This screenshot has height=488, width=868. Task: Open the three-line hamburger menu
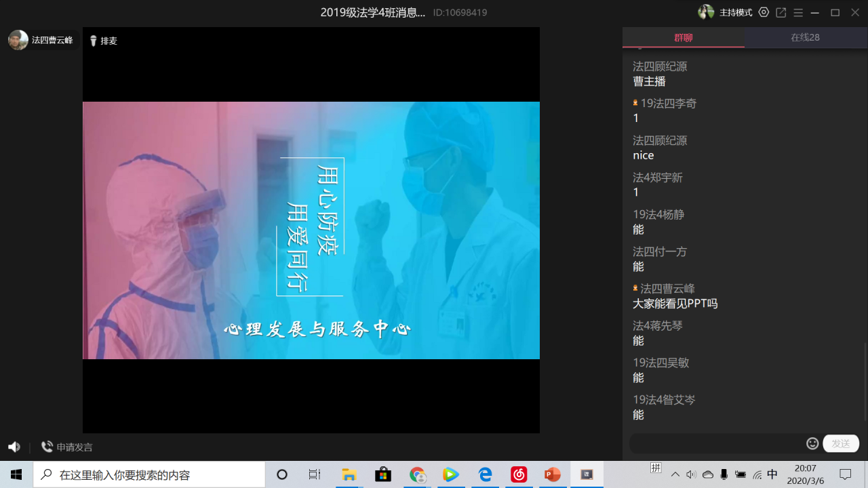tap(798, 12)
